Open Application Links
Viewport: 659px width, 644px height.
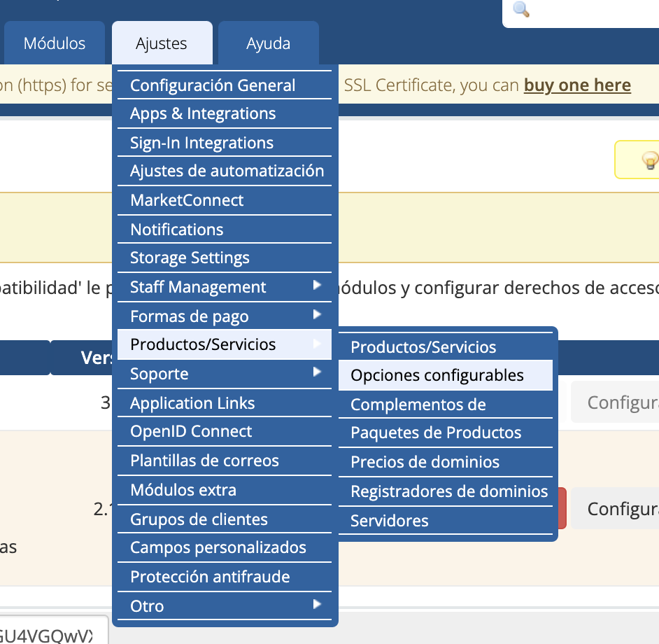click(x=225, y=403)
